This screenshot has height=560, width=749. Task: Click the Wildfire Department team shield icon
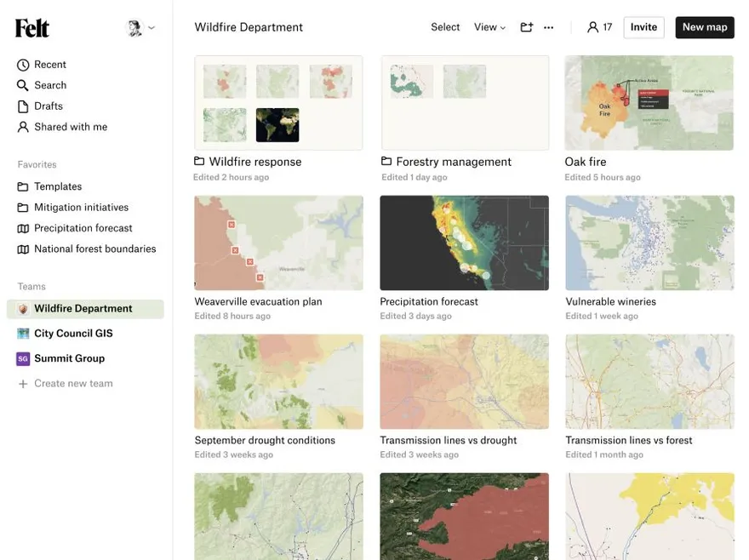[x=23, y=309]
